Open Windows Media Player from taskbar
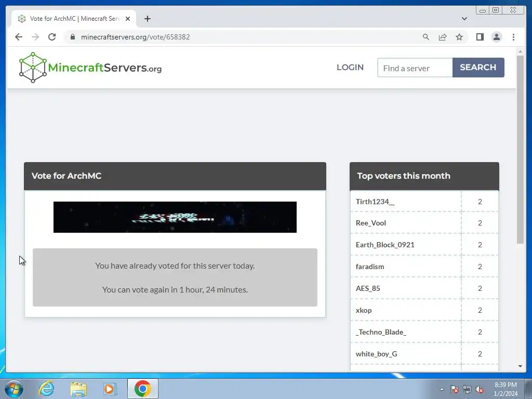The image size is (532, 399). tap(110, 389)
